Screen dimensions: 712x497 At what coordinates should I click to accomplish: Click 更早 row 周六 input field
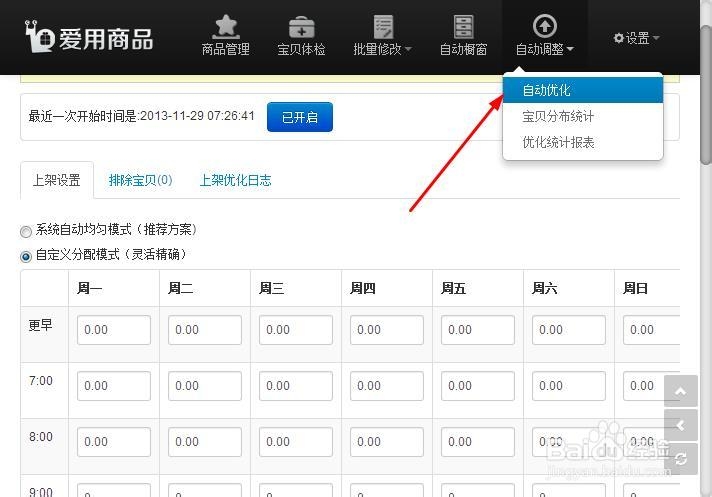(x=569, y=330)
